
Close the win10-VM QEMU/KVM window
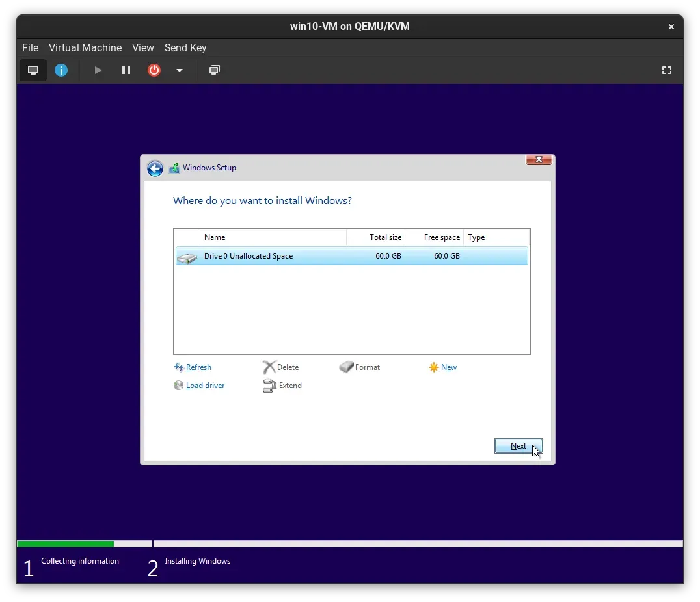(x=671, y=27)
